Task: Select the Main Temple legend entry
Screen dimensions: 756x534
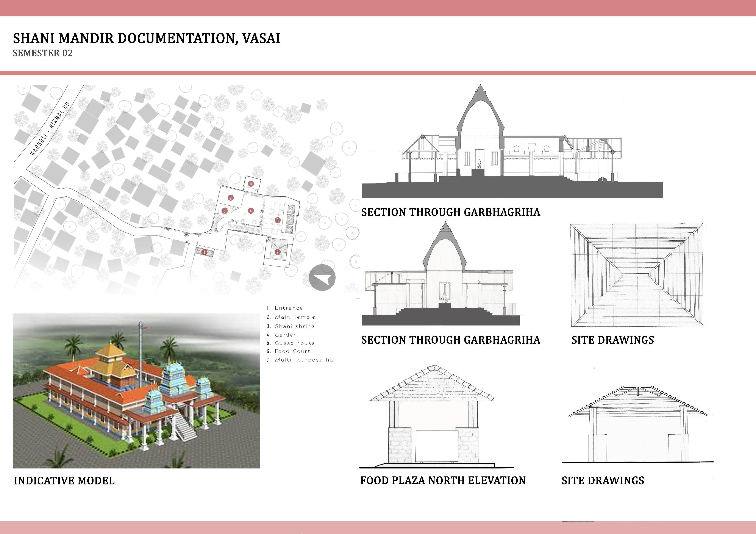Action: tap(295, 317)
